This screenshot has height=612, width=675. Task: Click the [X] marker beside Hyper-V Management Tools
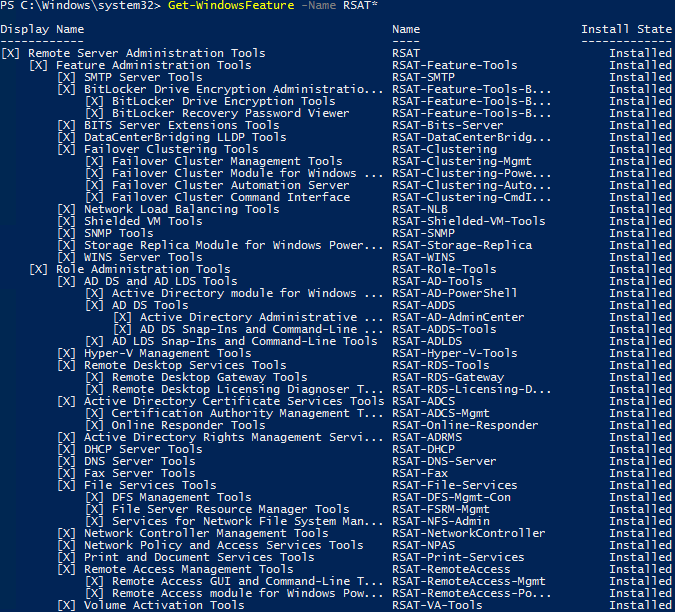coord(66,354)
